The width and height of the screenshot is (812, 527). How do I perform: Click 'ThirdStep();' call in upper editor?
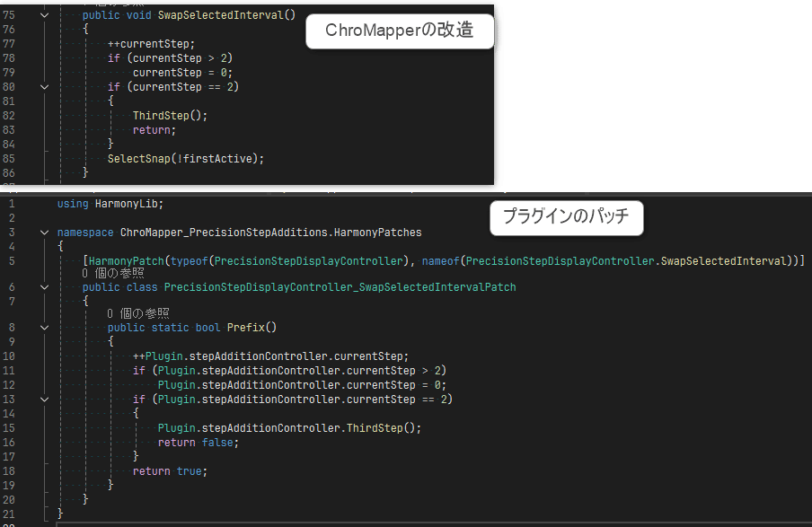170,116
